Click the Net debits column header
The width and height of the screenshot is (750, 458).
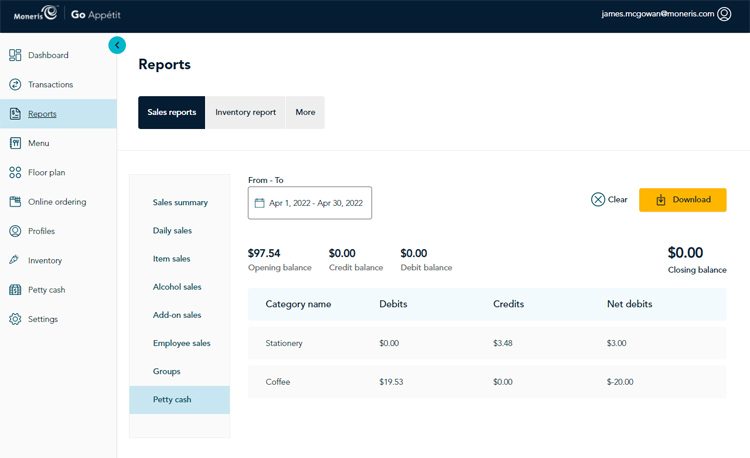(x=629, y=304)
